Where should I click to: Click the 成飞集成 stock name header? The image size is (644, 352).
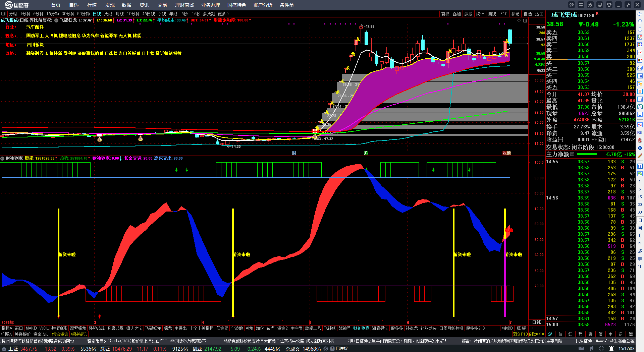564,15
